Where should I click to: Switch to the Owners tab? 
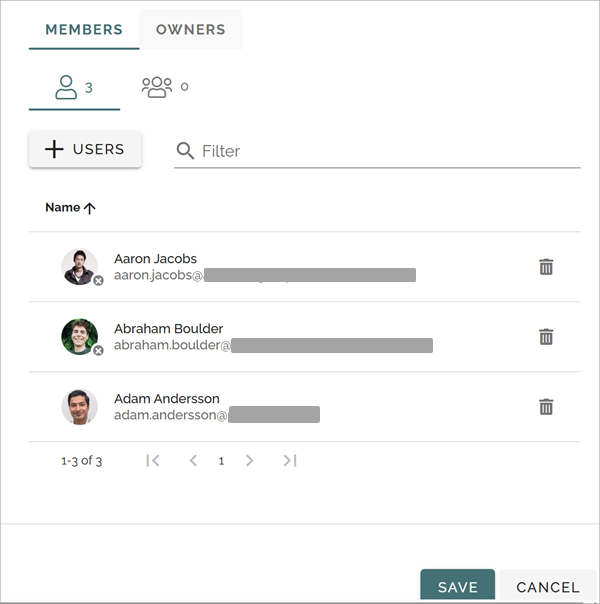click(x=191, y=30)
